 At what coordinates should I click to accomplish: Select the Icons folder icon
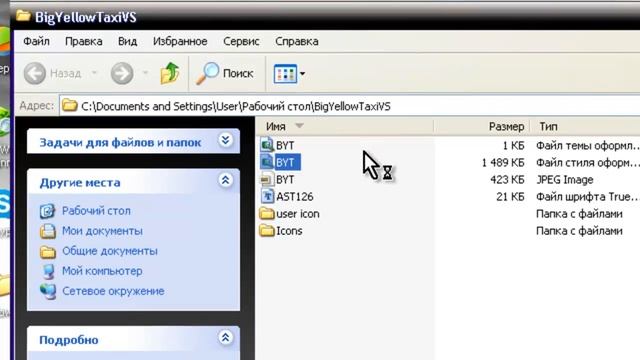(x=267, y=231)
